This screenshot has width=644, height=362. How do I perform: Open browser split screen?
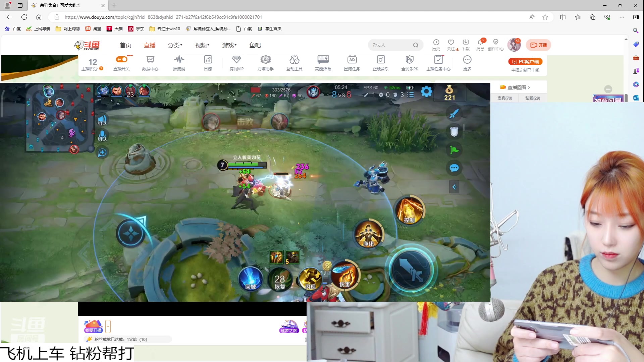[563, 17]
